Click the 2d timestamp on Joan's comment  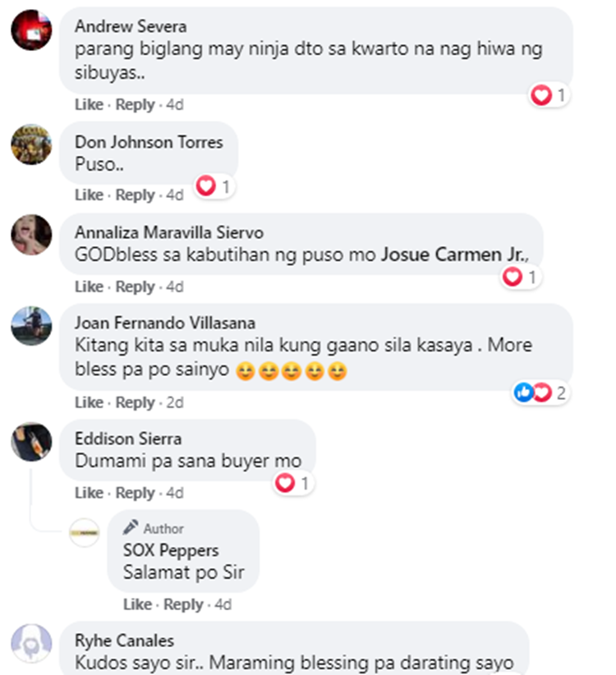pos(175,402)
